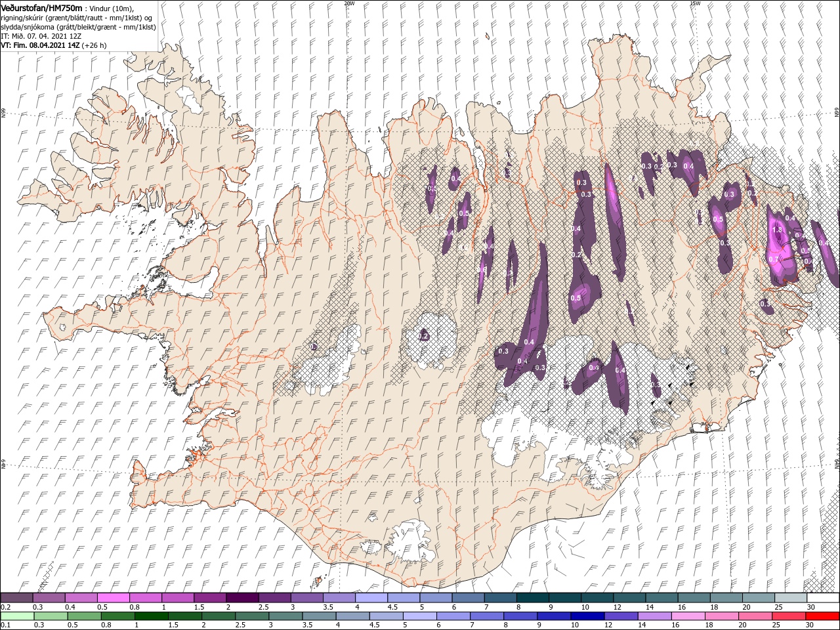Select the white snow legend swatch labeled 30
The image size is (840, 630).
[x=823, y=598]
